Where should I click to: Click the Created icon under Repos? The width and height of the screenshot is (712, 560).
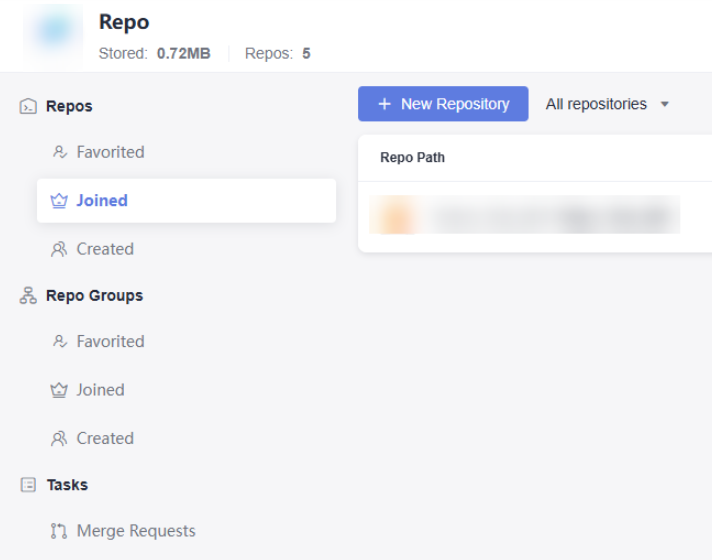(59, 249)
